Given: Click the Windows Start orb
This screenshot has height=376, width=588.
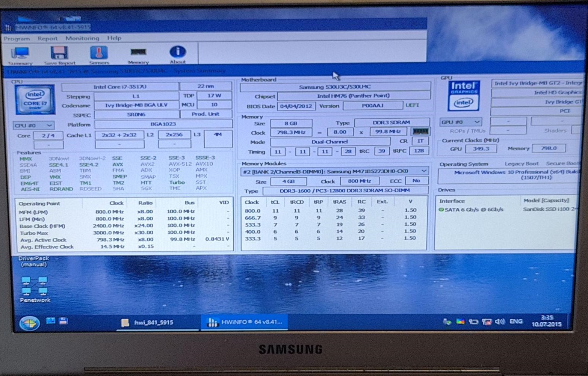Looking at the screenshot, I should click(x=30, y=323).
